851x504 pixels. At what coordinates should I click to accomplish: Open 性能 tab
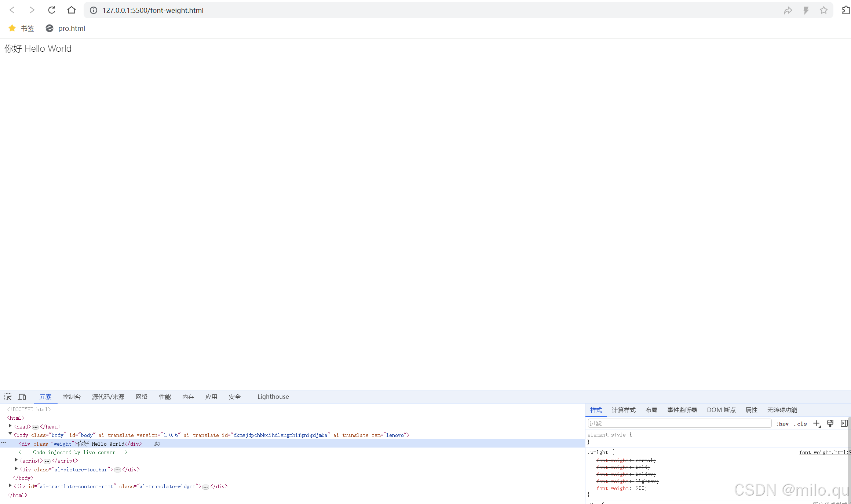coord(165,397)
